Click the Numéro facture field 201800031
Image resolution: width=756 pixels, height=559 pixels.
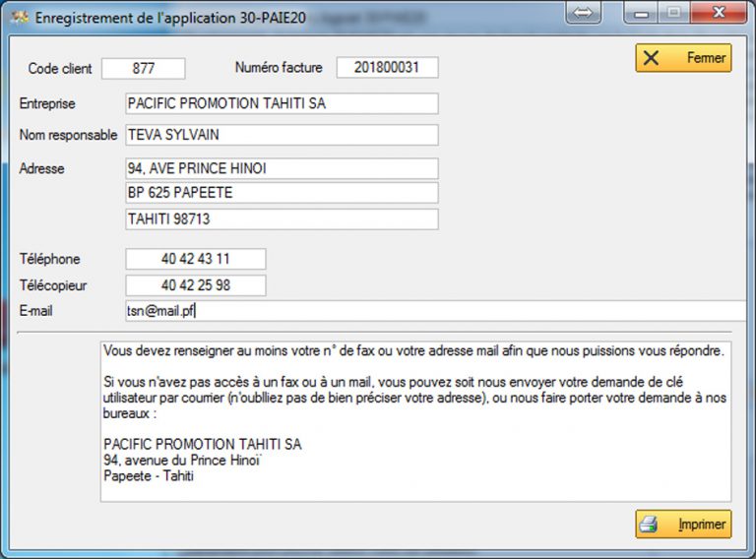tap(387, 68)
